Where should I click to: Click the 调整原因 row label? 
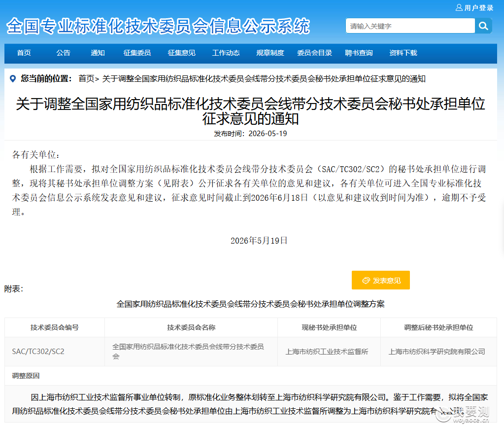[26, 376]
